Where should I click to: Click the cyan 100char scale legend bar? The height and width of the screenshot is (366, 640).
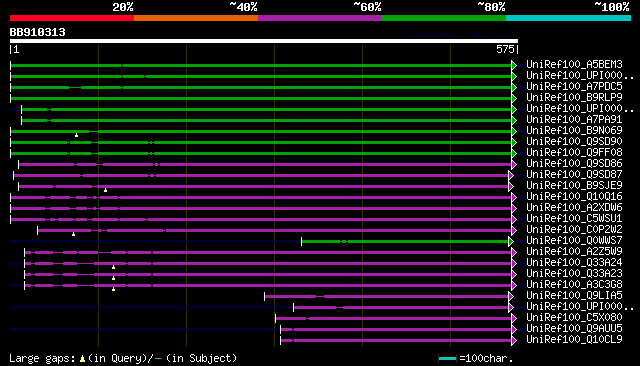click(x=447, y=359)
